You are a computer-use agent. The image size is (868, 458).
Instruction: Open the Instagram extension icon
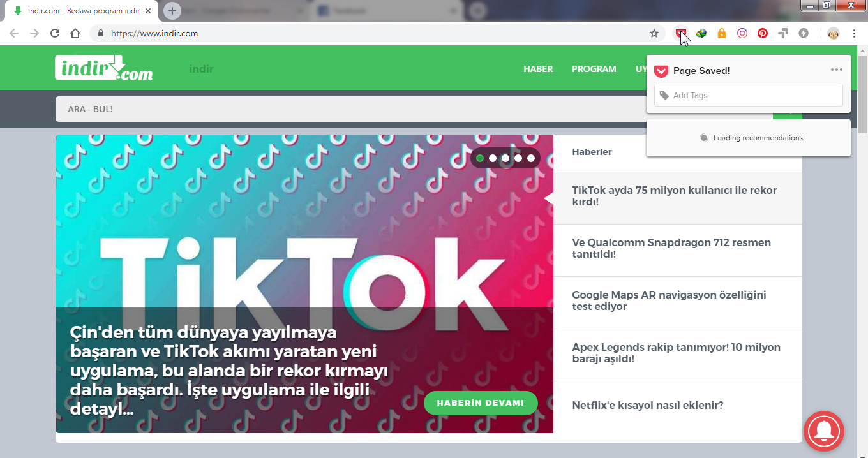[x=742, y=33]
